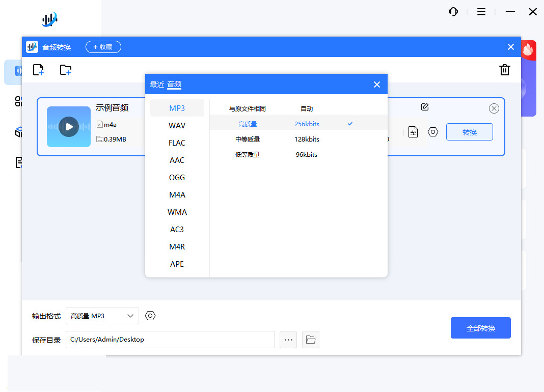Click the rename pencil icon on 示例音频
This screenshot has height=392, width=544.
coord(425,107)
